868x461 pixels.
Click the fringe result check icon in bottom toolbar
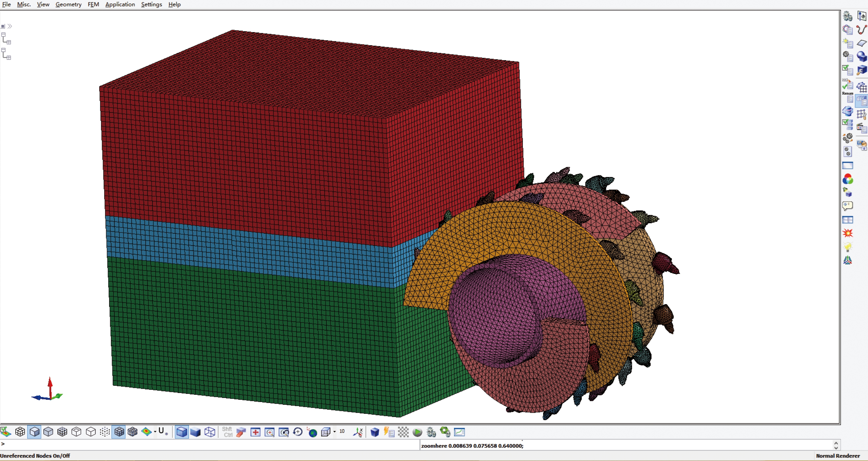tap(6, 432)
